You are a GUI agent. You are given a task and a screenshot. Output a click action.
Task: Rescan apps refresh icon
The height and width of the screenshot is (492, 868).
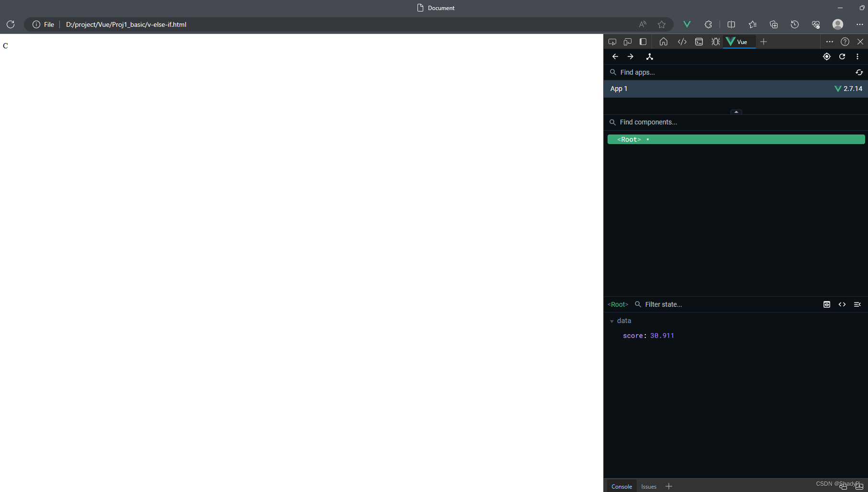pos(859,72)
